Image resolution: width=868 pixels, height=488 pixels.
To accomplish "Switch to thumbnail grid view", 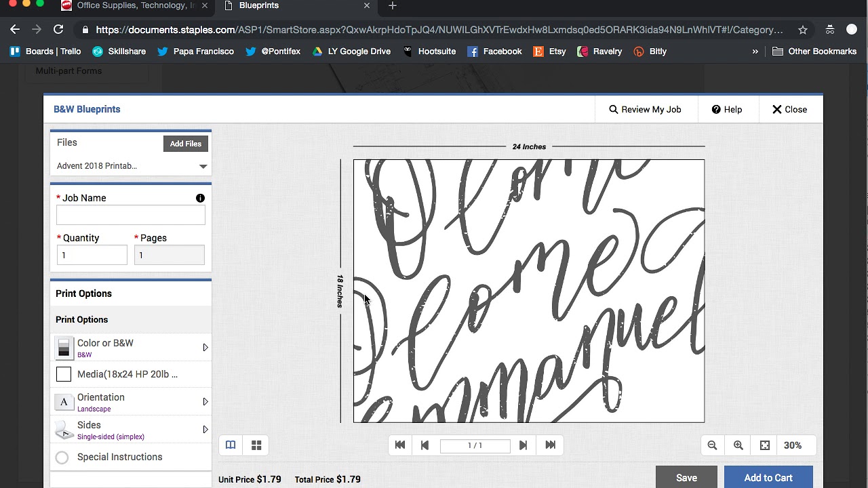I will tap(256, 445).
